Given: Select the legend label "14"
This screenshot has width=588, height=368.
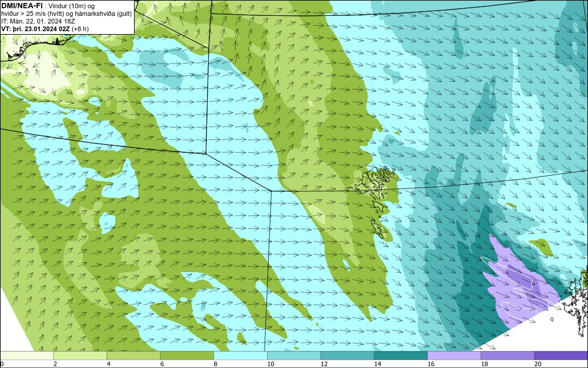Looking at the screenshot, I should pos(377,364).
